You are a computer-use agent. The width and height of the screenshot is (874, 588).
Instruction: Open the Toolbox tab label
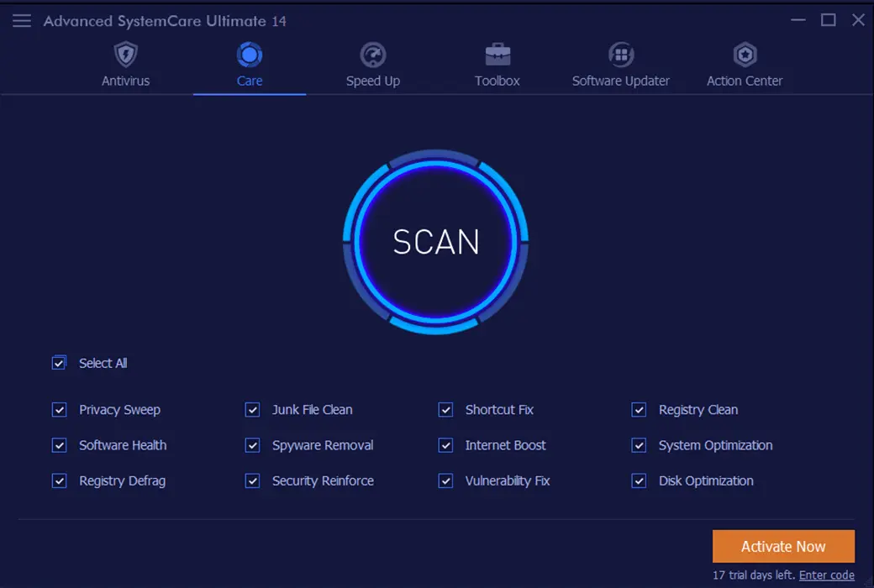coord(498,81)
